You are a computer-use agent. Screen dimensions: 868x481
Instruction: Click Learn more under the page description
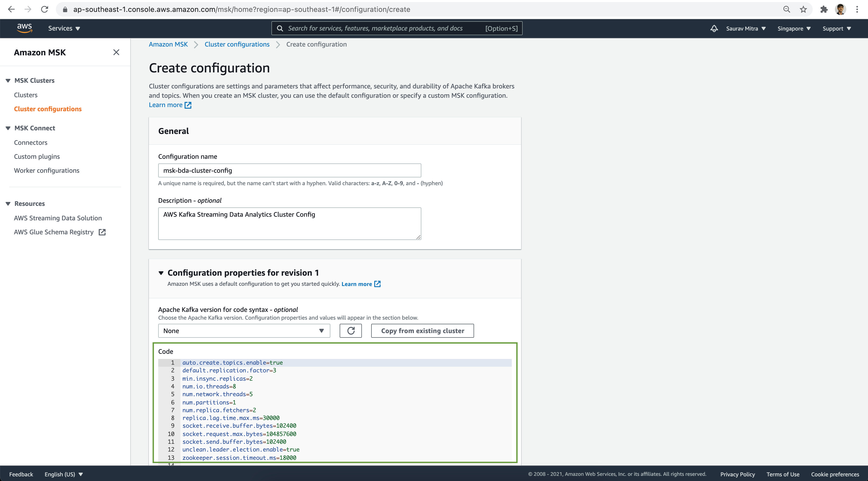click(x=165, y=105)
